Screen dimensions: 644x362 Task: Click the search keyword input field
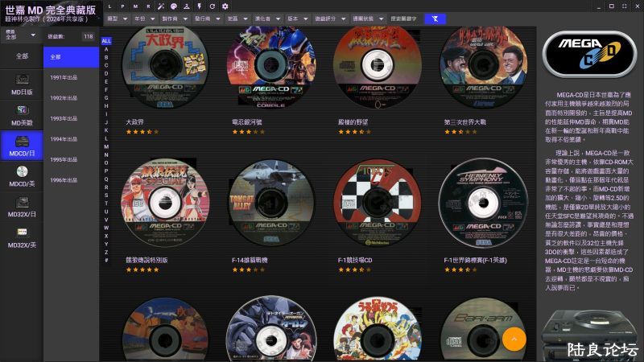[x=405, y=19]
